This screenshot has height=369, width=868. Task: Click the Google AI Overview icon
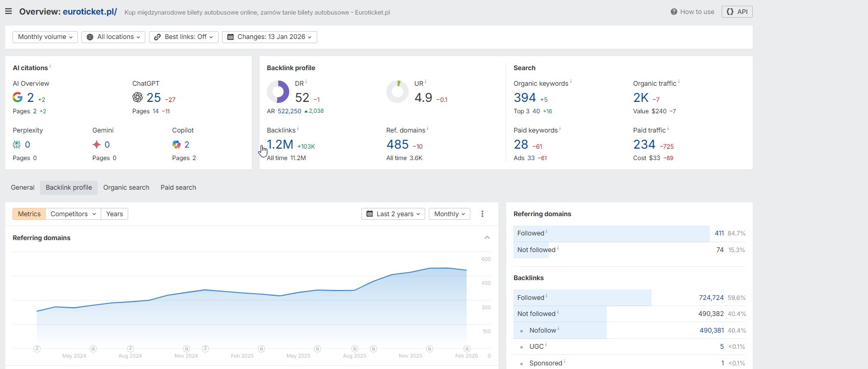pos(18,97)
